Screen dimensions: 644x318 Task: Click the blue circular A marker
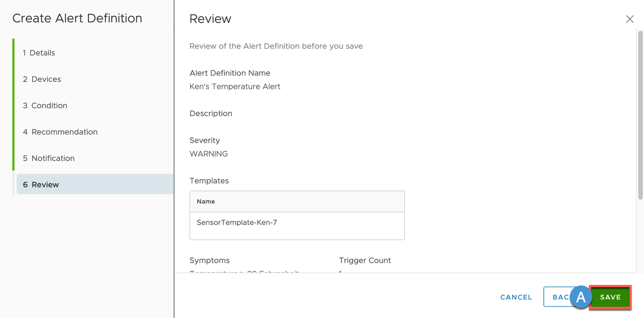(x=581, y=297)
